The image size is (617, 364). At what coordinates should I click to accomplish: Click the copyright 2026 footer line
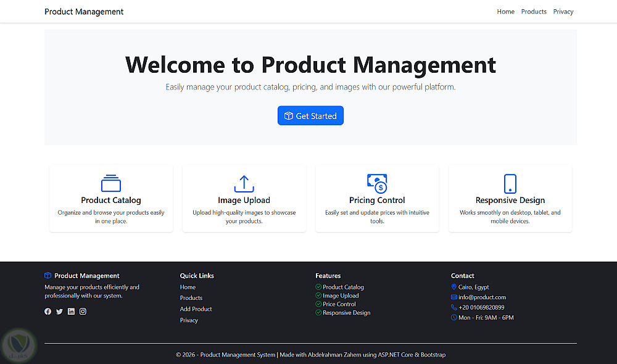310,355
